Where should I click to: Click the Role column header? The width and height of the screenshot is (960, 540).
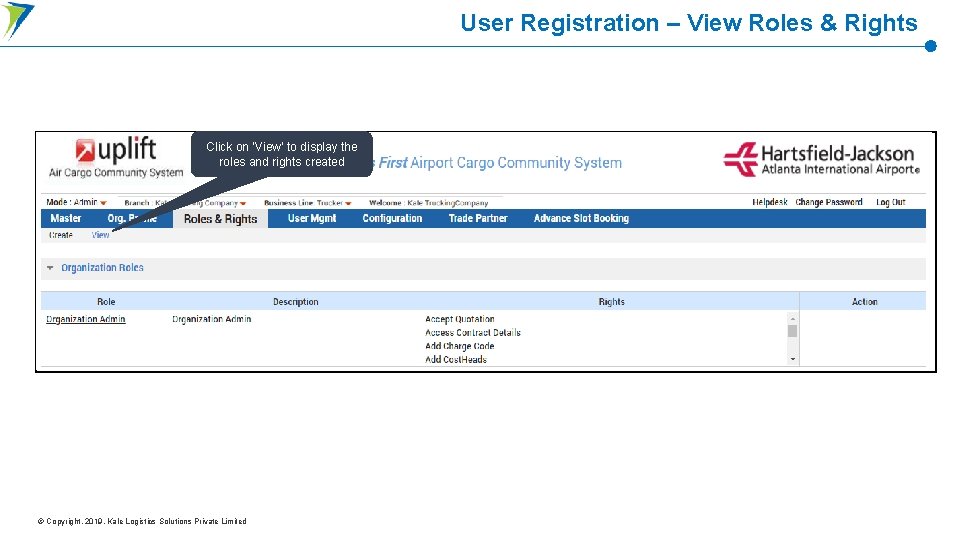coord(106,301)
